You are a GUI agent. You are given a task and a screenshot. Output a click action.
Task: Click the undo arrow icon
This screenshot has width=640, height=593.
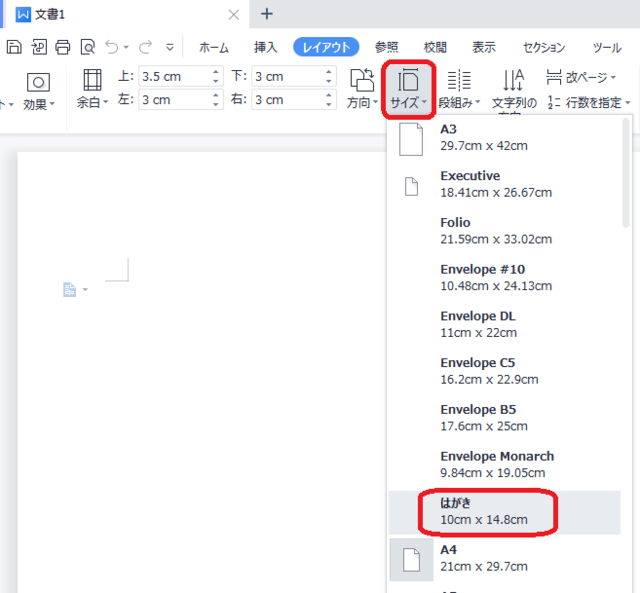[112, 47]
